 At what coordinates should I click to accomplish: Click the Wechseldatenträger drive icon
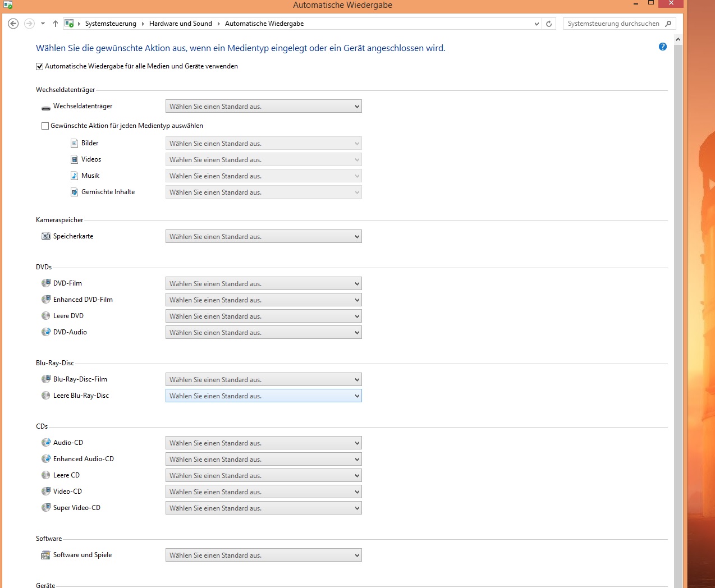pyautogui.click(x=46, y=107)
